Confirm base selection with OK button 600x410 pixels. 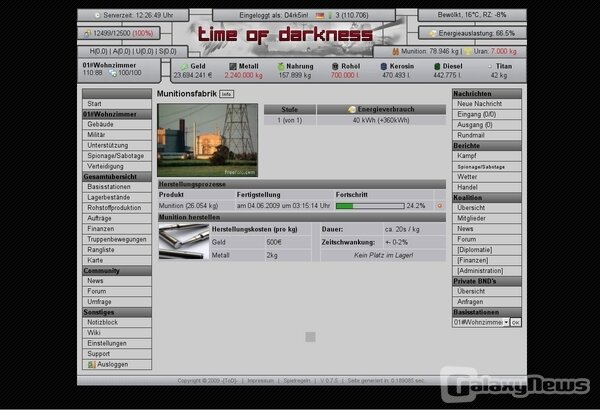(x=515, y=322)
